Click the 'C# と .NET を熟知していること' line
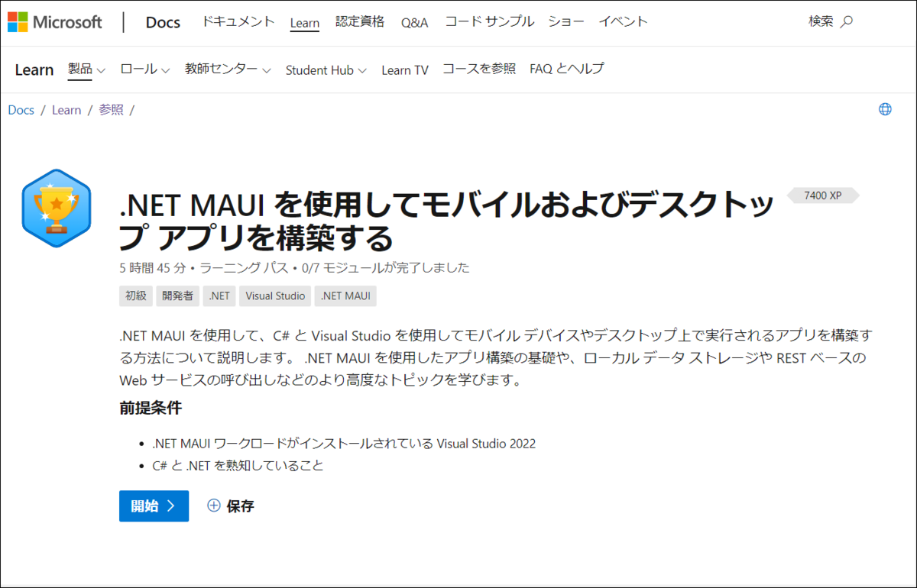917x588 pixels. (x=238, y=465)
